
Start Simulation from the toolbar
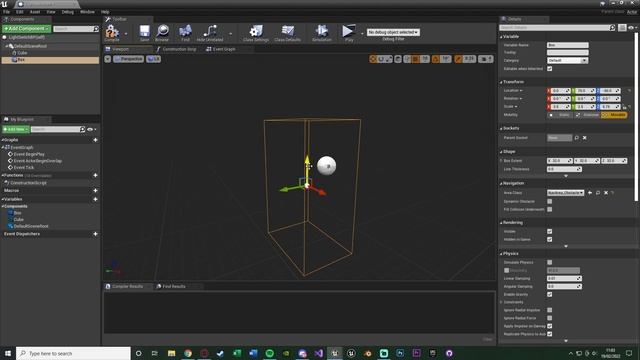(x=322, y=32)
